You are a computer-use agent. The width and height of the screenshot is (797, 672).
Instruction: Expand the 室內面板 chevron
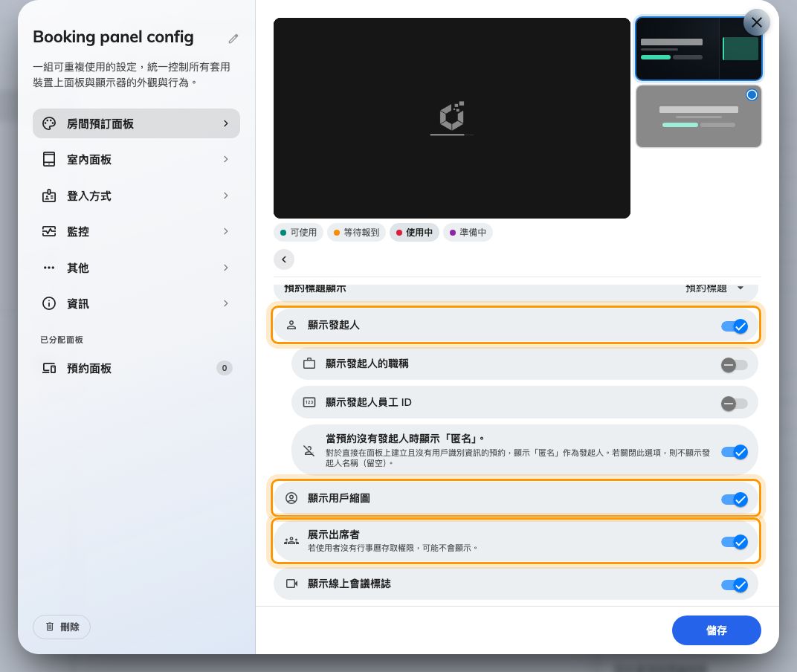click(x=226, y=159)
